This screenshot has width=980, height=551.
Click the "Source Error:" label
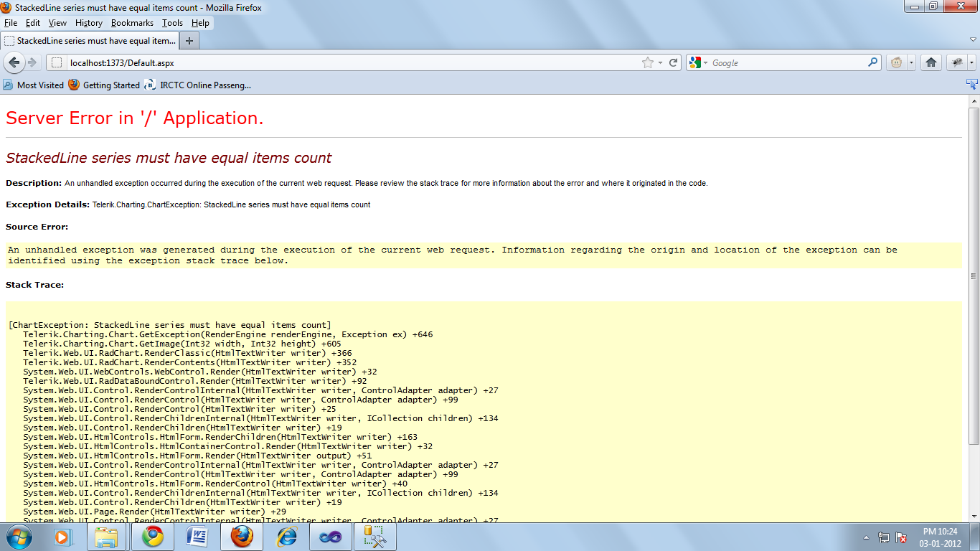(x=37, y=227)
